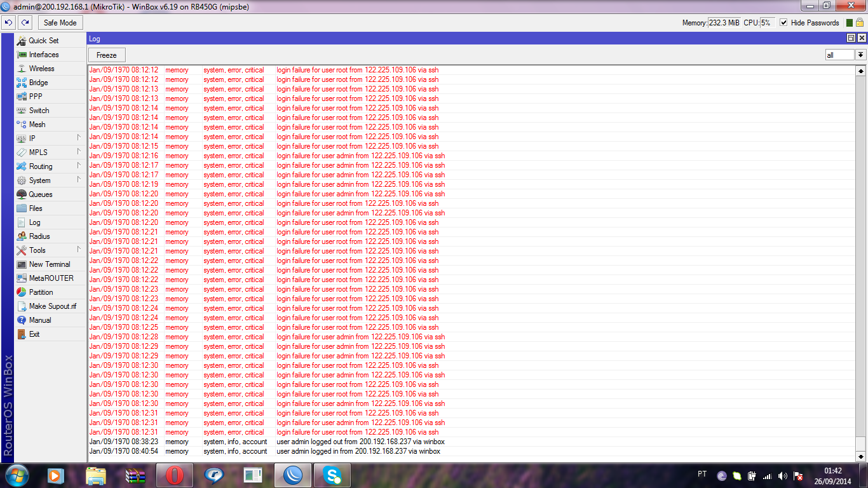The image size is (868, 488).
Task: Select the 'user admin logged in' log entry
Action: coord(471,451)
